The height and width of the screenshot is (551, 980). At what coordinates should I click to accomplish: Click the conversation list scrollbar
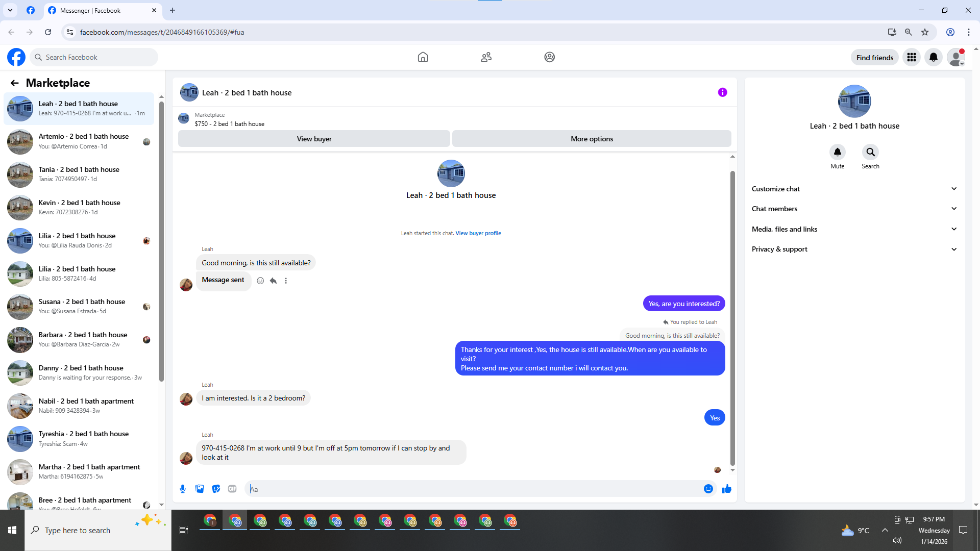click(161, 240)
